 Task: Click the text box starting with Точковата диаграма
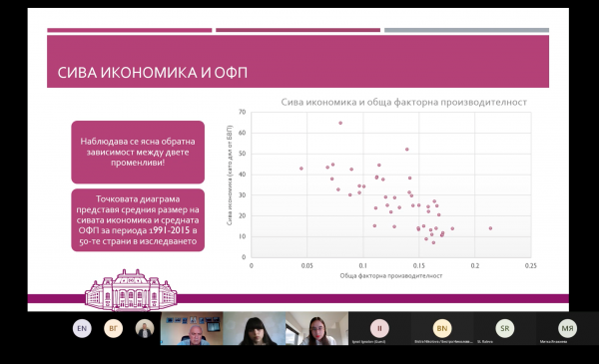click(x=138, y=220)
